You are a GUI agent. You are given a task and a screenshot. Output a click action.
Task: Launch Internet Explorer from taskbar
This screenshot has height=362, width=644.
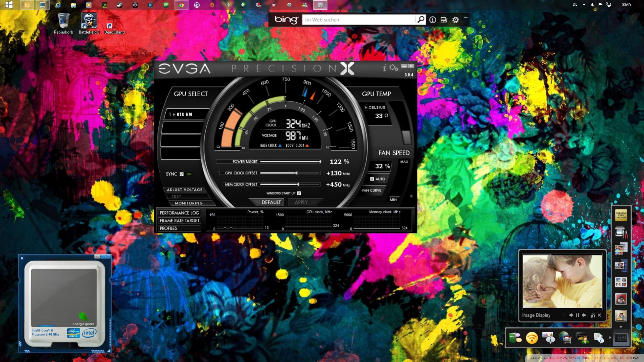(58, 5)
